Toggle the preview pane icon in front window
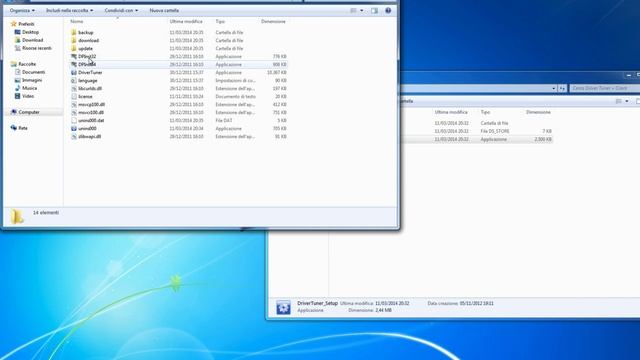 tap(374, 11)
